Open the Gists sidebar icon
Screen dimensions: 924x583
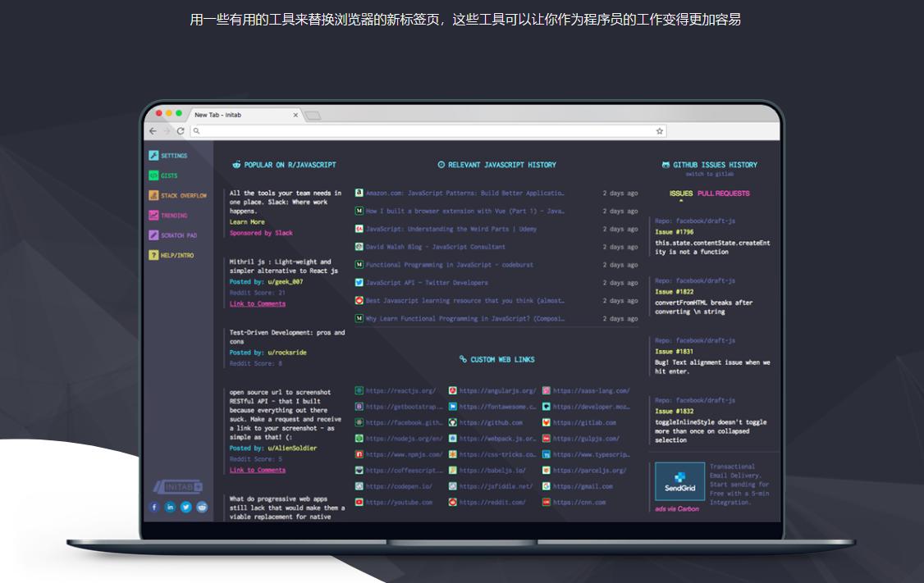point(153,175)
